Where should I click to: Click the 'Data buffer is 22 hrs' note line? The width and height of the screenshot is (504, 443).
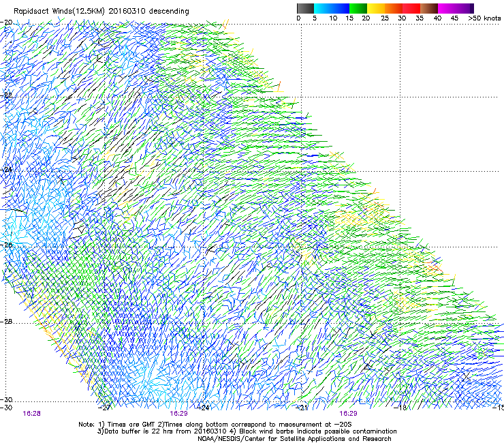[247, 431]
